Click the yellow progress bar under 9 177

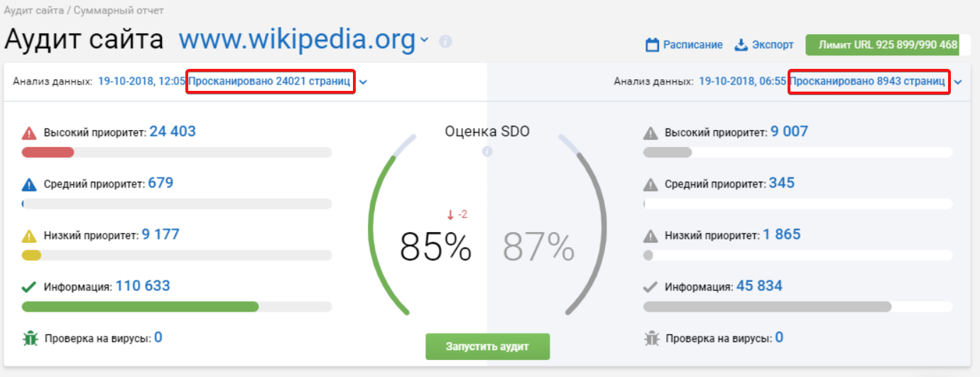pos(31,255)
